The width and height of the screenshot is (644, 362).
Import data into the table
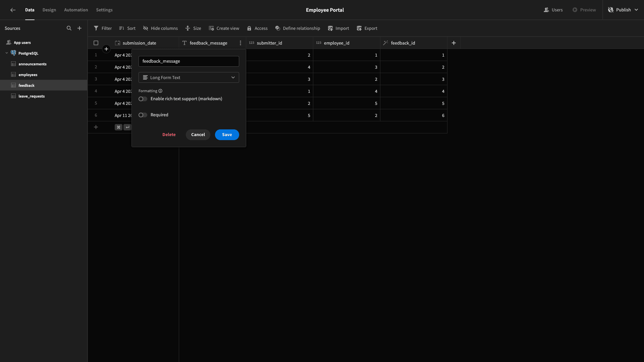(x=338, y=28)
